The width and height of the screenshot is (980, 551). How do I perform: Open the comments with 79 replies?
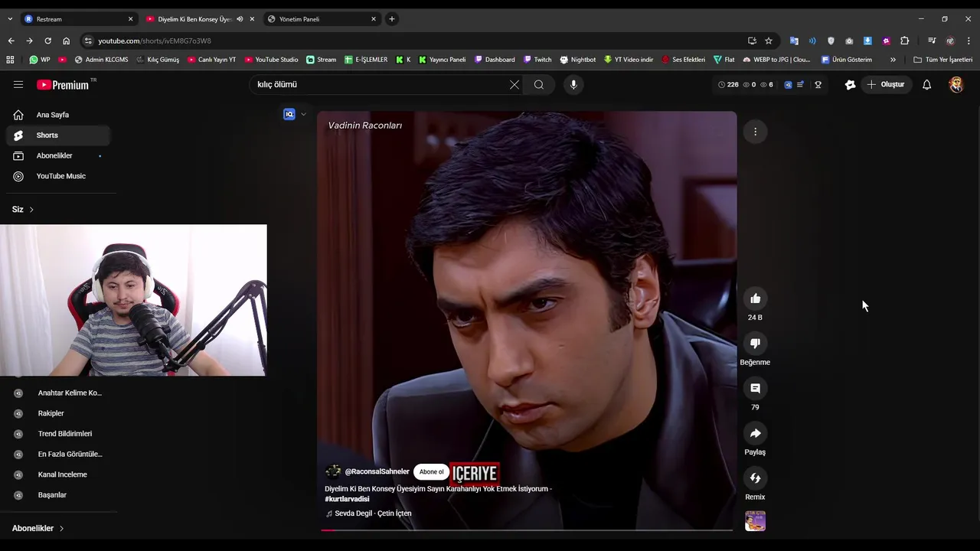click(755, 389)
